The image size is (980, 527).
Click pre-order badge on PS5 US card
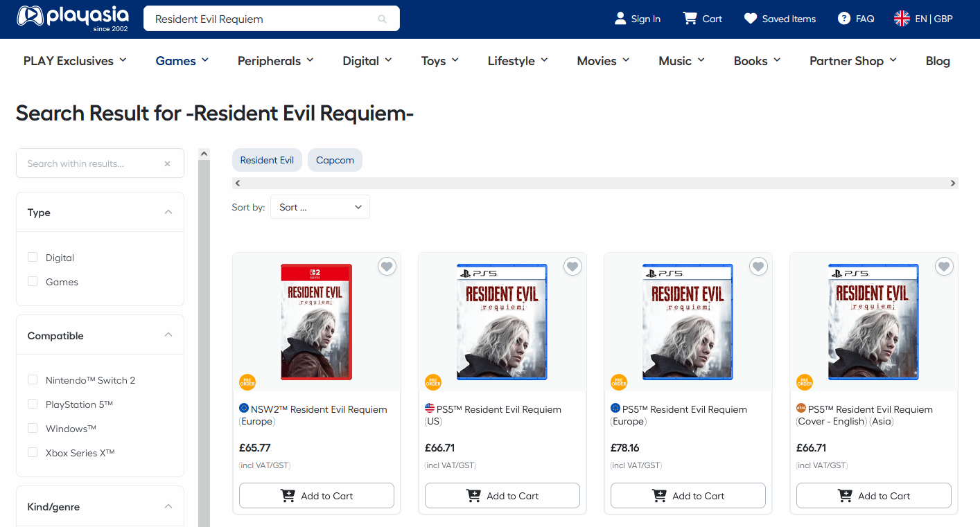(x=433, y=382)
